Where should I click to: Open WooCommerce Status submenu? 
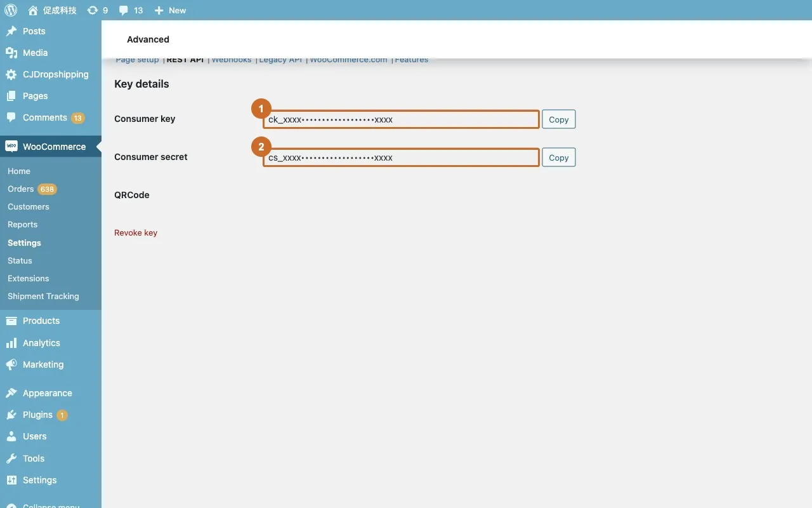(x=20, y=260)
